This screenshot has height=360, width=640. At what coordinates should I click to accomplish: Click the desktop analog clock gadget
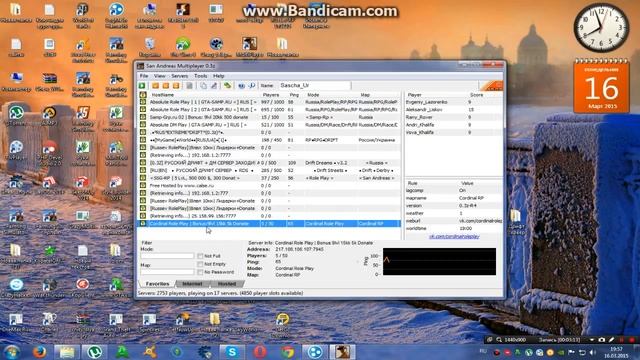tap(601, 28)
